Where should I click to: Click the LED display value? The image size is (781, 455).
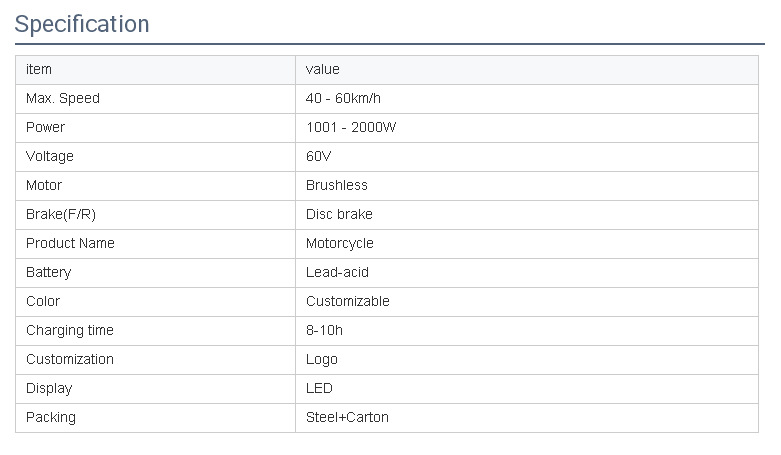click(320, 388)
